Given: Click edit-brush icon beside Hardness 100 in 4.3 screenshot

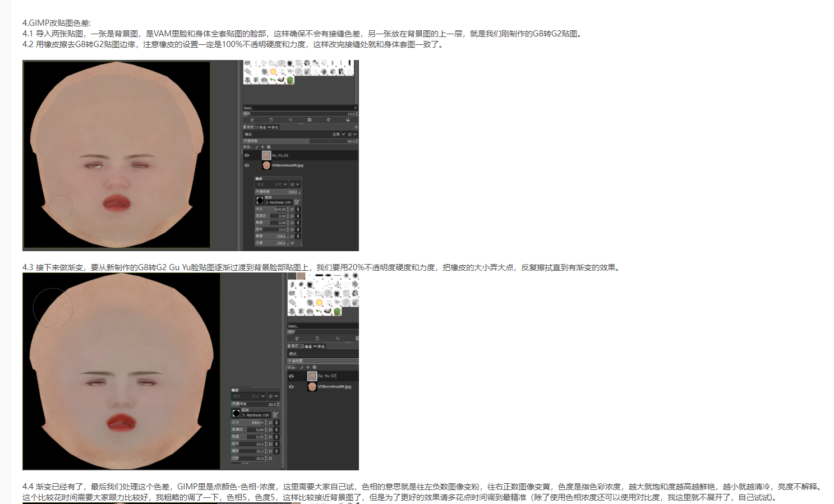Looking at the screenshot, I should click(275, 415).
